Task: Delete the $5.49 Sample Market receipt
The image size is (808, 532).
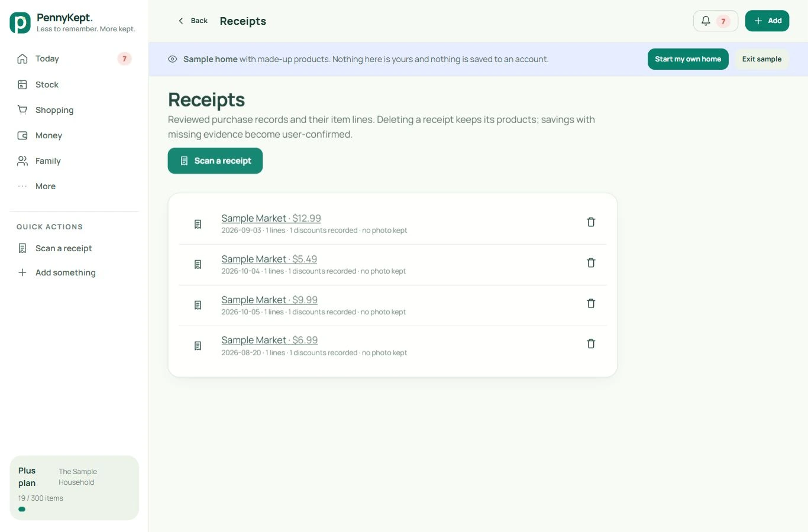Action: 590,263
